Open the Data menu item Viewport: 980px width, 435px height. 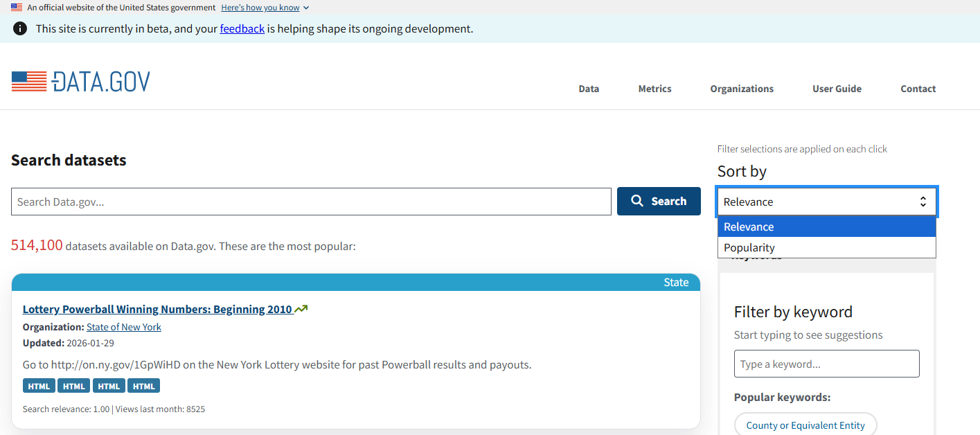(x=588, y=89)
